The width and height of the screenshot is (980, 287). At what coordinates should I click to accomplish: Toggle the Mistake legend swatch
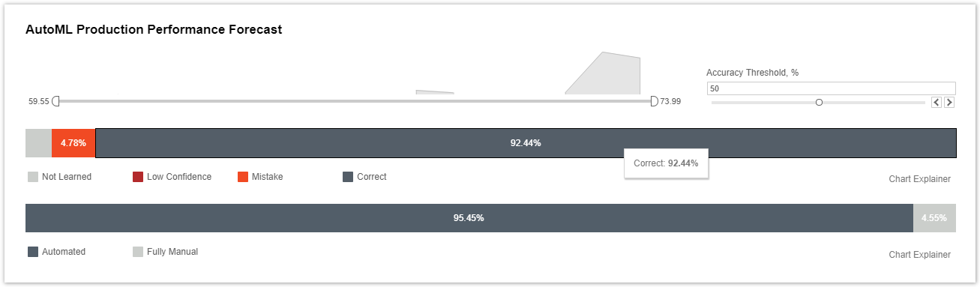(243, 177)
